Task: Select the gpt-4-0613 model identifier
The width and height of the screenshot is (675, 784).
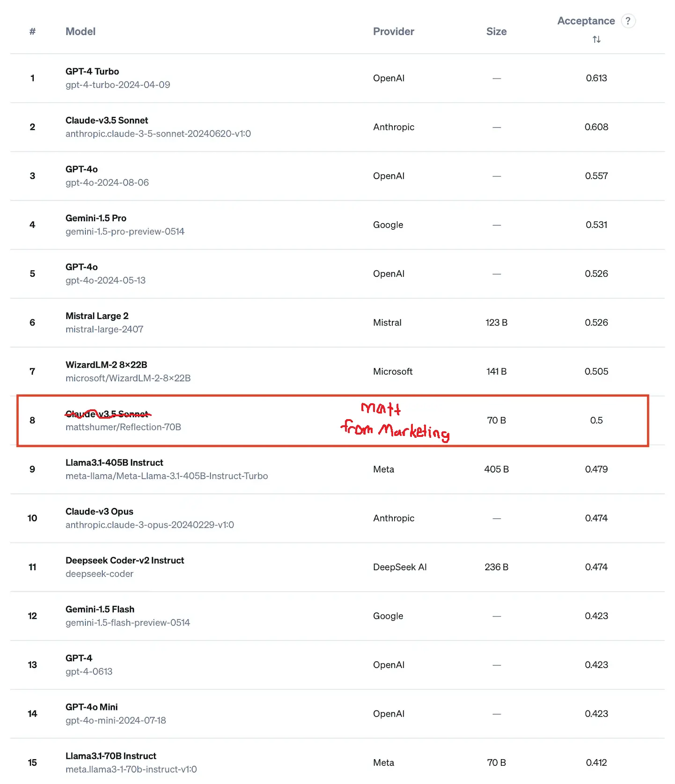Action: [89, 672]
